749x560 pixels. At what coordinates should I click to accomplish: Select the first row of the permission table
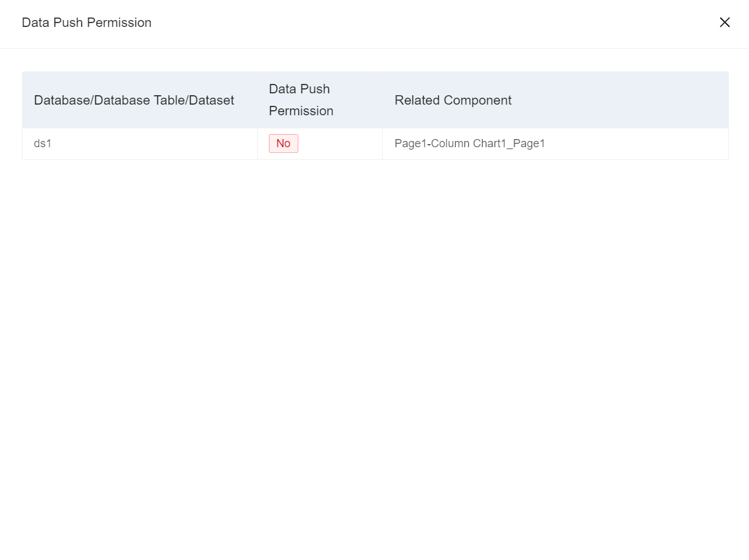251,143
